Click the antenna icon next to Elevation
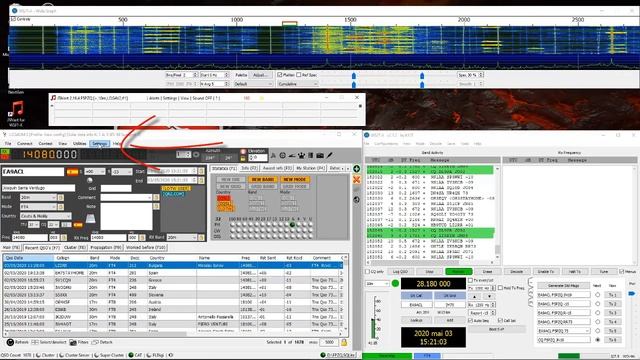This screenshot has width=640, height=360. pyautogui.click(x=273, y=155)
